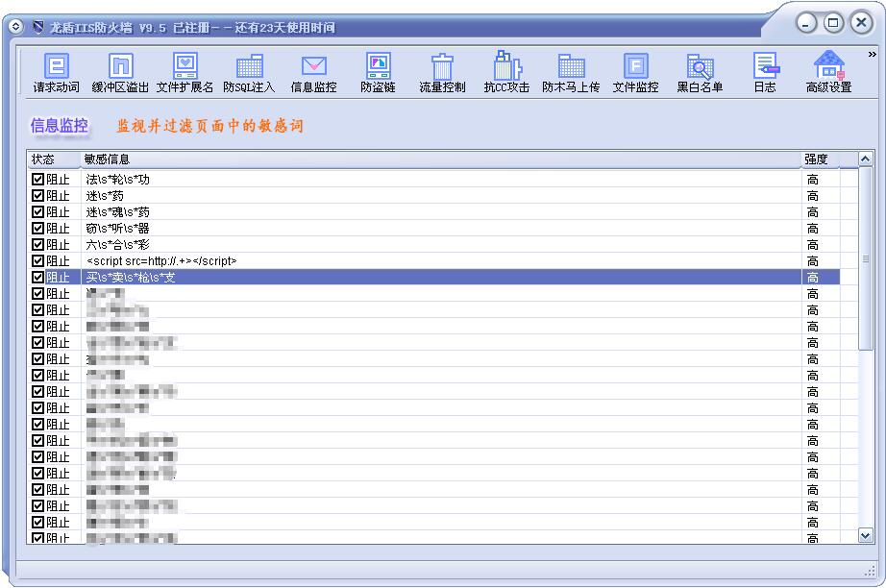Open the 防盗链 anti-hotlinking section
Image resolution: width=886 pixels, height=588 pixels.
point(378,73)
